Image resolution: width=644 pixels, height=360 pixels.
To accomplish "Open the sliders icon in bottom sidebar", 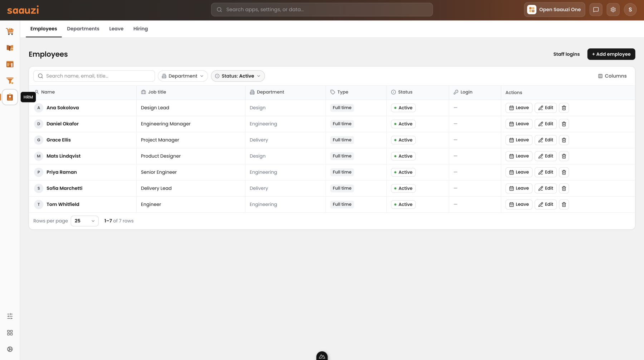I will [10, 316].
